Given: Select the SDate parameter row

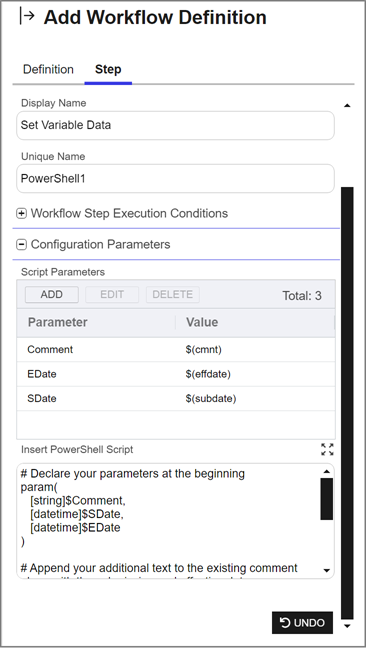Looking at the screenshot, I should point(176,398).
